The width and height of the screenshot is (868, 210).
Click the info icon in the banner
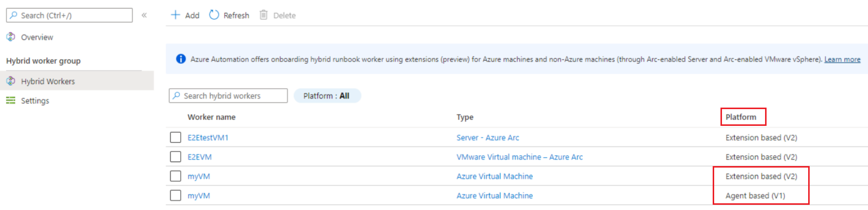(x=181, y=59)
